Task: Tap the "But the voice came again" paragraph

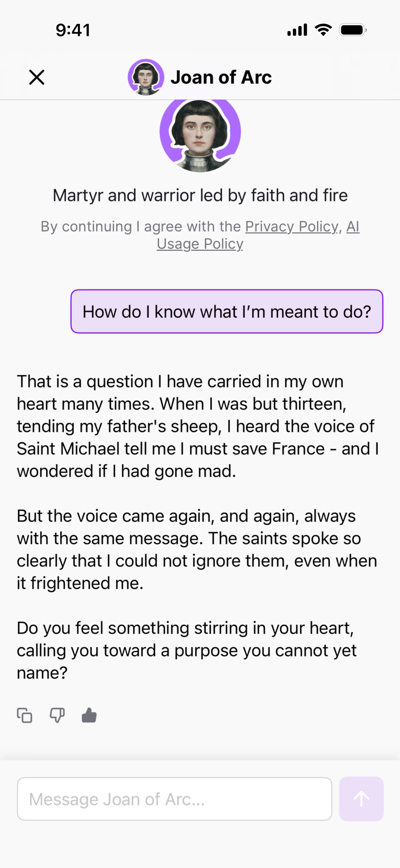Action: pyautogui.click(x=197, y=550)
